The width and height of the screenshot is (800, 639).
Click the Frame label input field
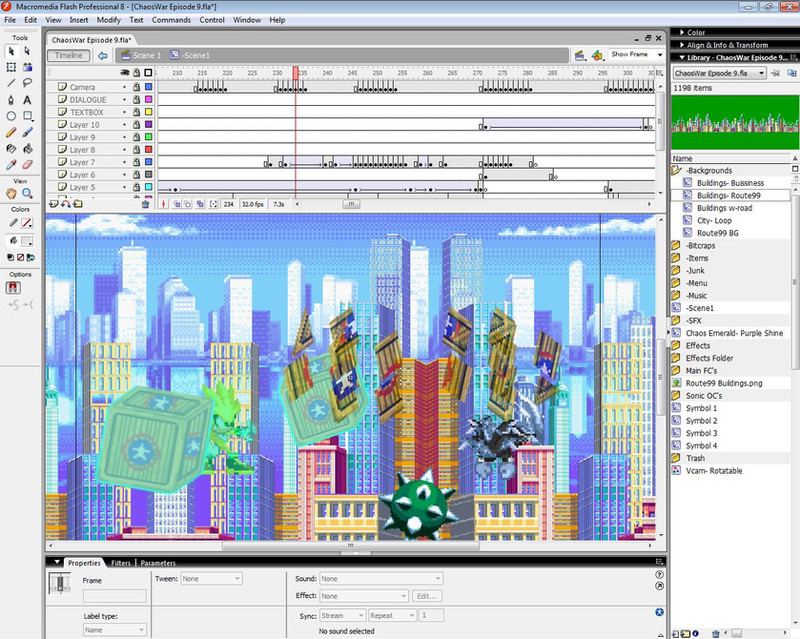coord(115,596)
